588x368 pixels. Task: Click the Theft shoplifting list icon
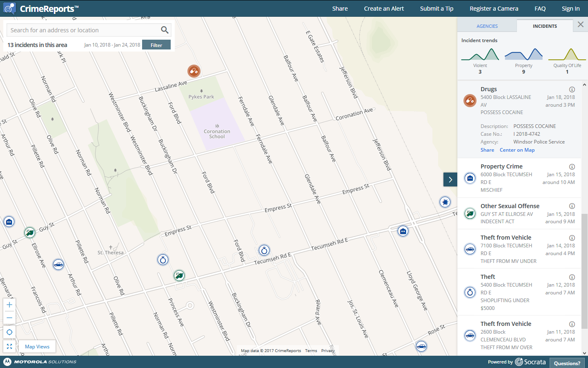(470, 292)
